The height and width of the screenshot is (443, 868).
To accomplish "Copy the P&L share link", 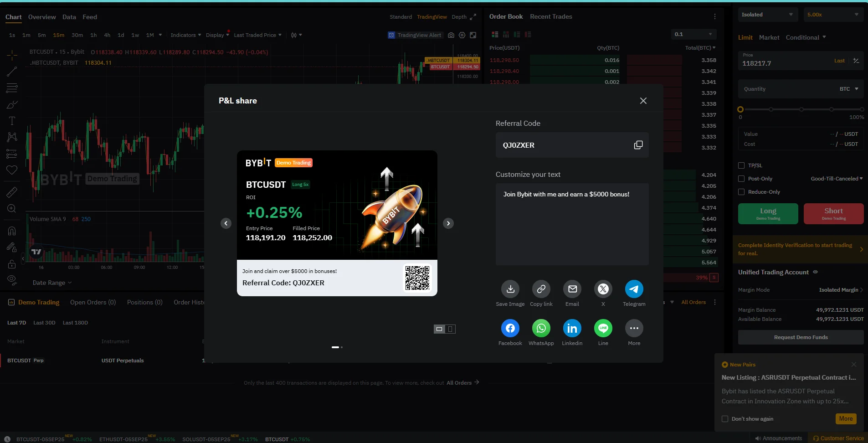I will tap(541, 289).
